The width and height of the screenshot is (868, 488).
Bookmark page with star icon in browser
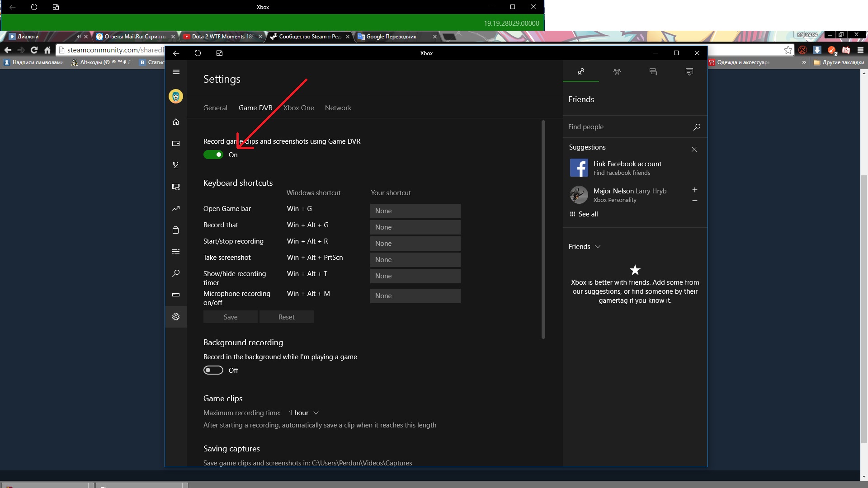click(788, 50)
